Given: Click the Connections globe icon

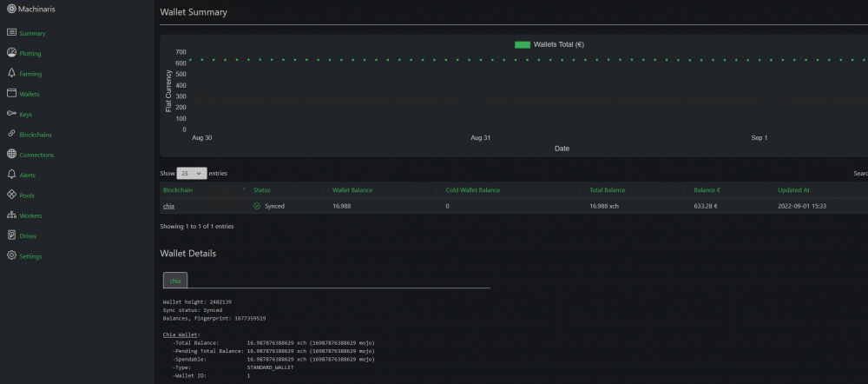Looking at the screenshot, I should 11,154.
